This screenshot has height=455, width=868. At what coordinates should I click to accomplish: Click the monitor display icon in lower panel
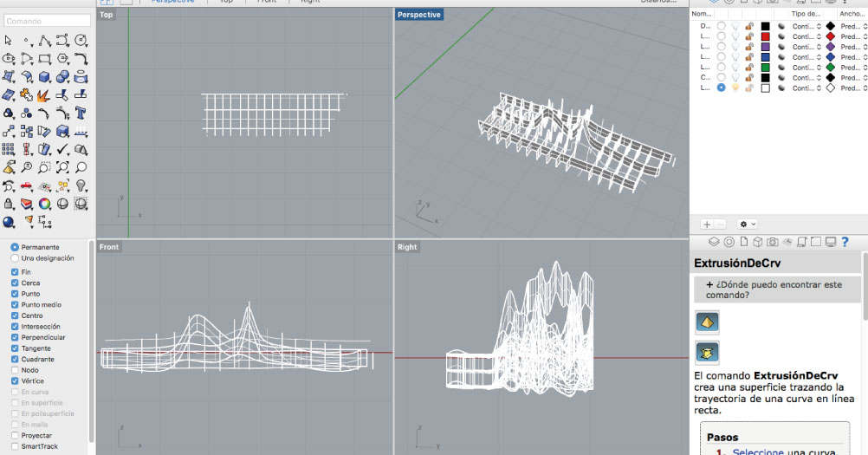click(x=831, y=242)
